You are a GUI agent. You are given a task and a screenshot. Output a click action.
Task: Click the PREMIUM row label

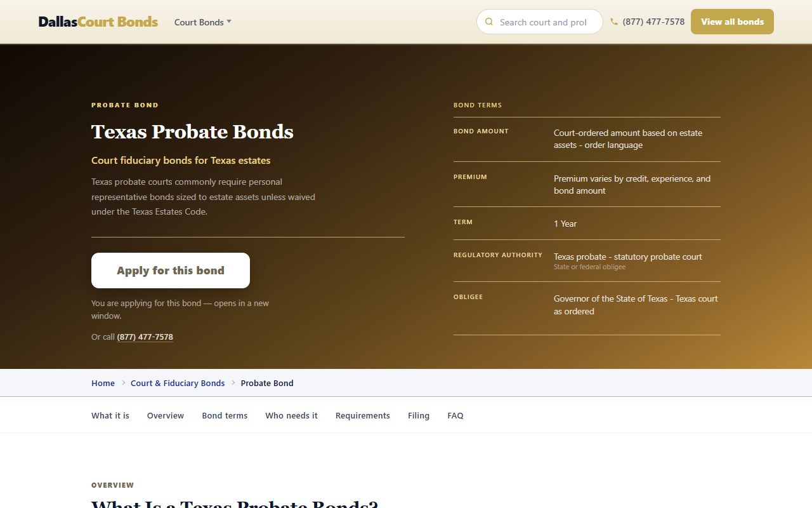click(x=470, y=177)
